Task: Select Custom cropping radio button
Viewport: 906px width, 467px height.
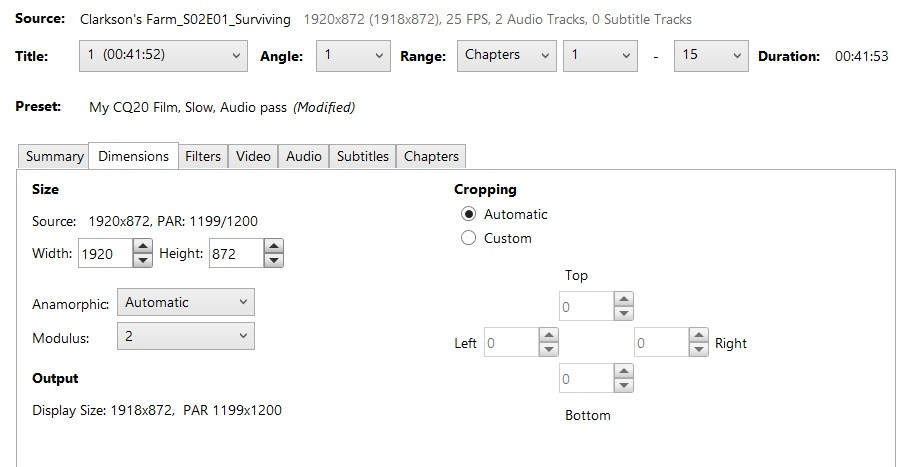Action: click(x=468, y=238)
